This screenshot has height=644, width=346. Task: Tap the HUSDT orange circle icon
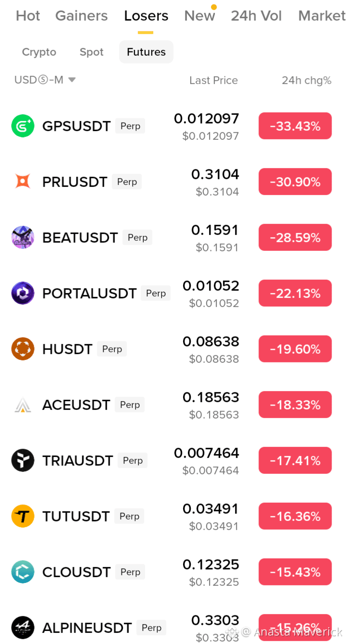(x=23, y=349)
